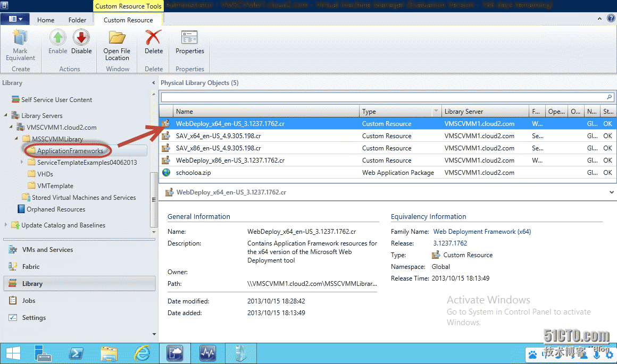617x364 pixels.
Task: Switch to the Folder ribbon tab
Action: [x=77, y=20]
